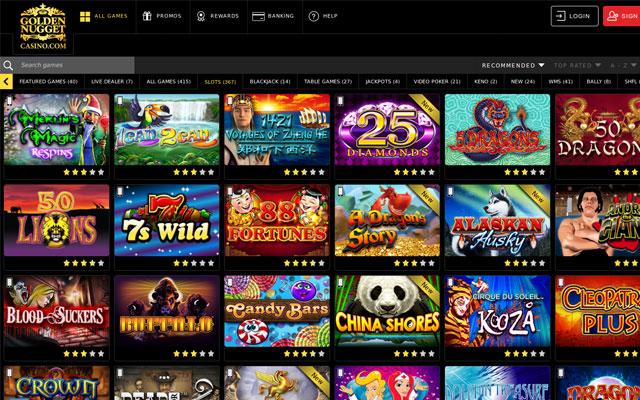Click the Help question mark icon

313,16
